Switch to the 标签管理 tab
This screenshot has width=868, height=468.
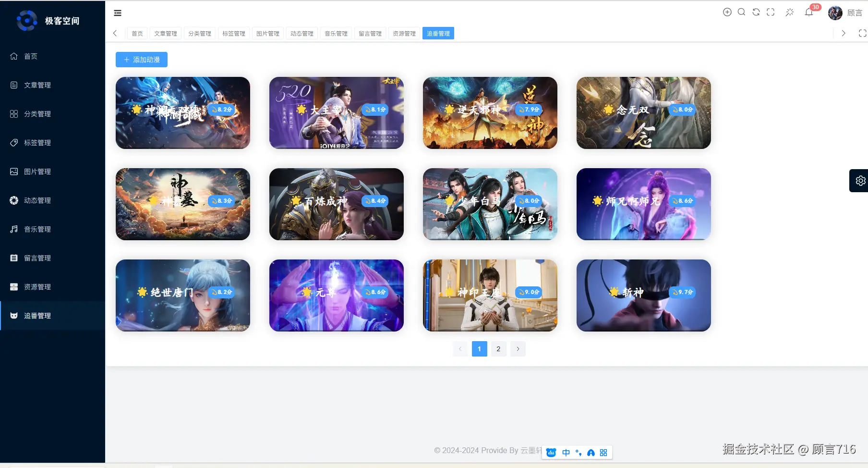[234, 33]
